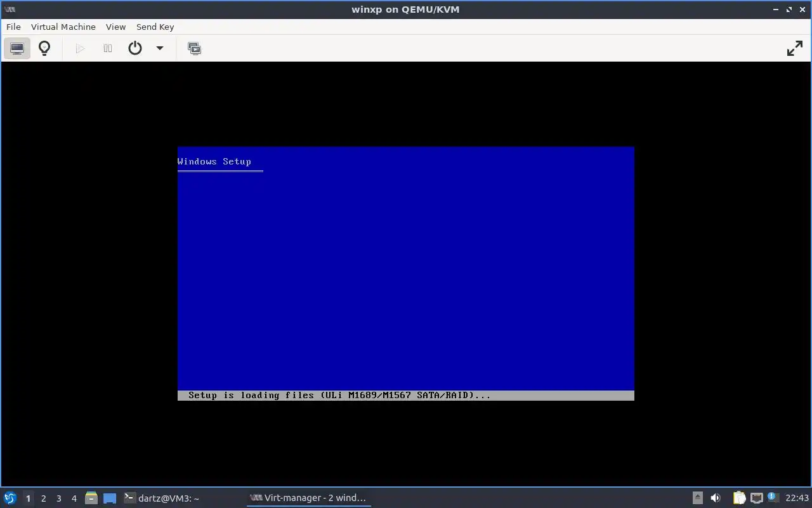Open the Lubuntu start menu icon

click(x=10, y=498)
